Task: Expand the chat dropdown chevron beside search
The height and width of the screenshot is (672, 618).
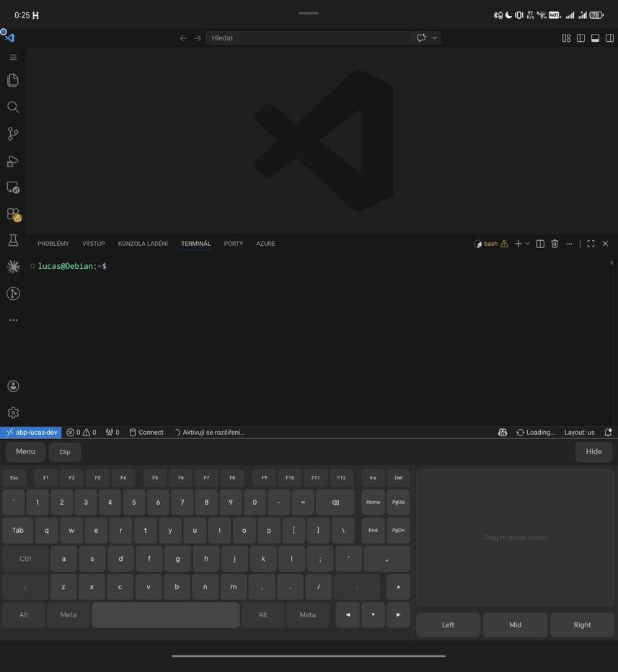Action: (x=434, y=38)
